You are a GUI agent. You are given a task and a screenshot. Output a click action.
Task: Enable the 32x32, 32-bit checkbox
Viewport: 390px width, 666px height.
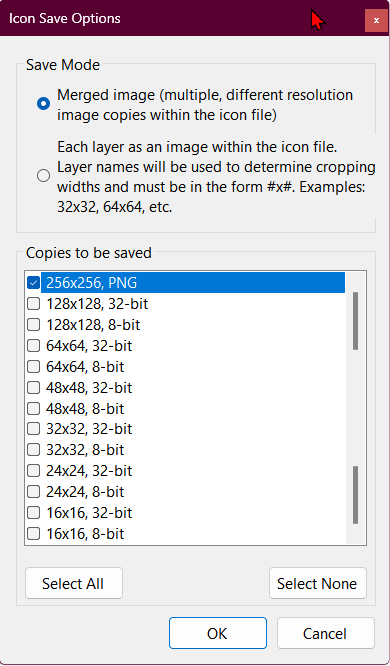(33, 429)
